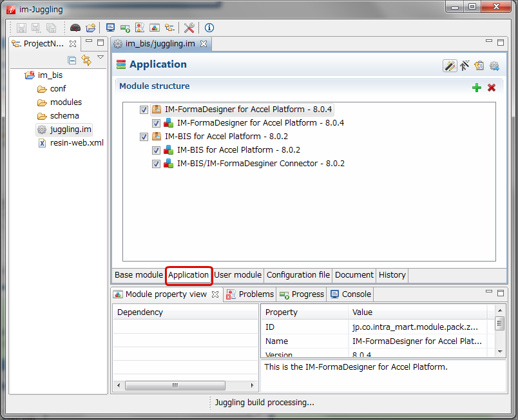Click the Save All toolbar icon
The image size is (518, 420).
[51, 28]
